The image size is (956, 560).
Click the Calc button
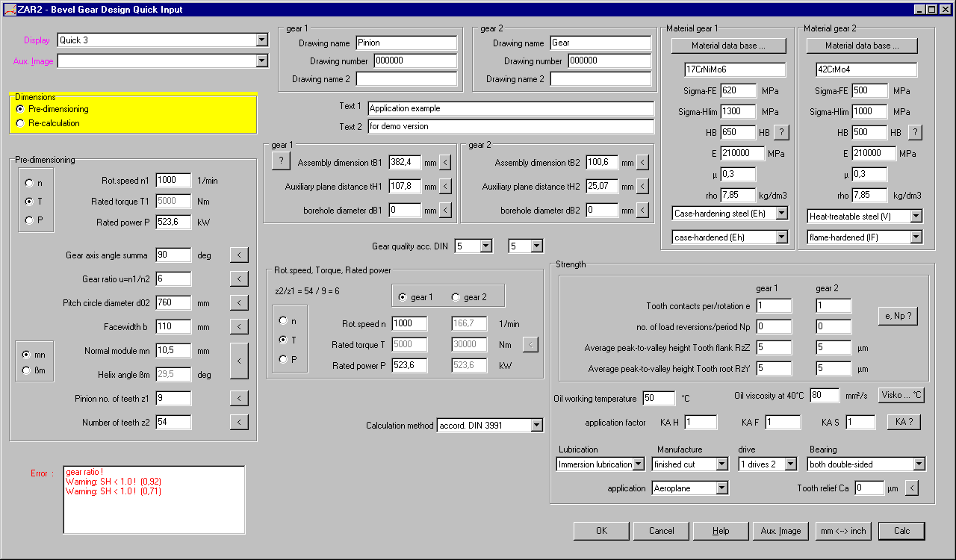point(901,531)
